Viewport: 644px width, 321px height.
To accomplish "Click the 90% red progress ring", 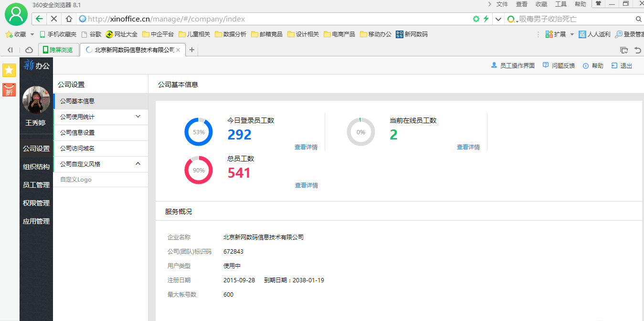I will point(199,170).
